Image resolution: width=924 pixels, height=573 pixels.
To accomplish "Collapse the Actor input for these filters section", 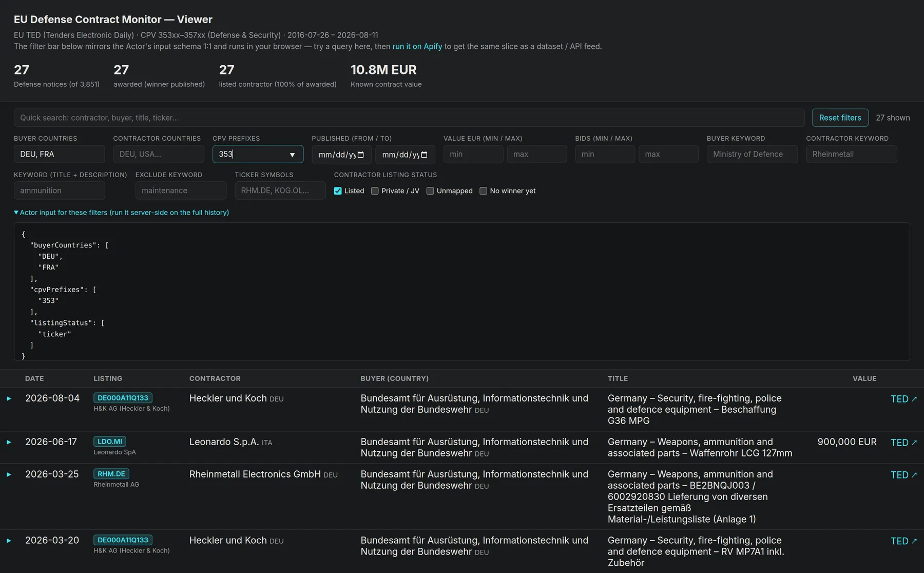I will tap(122, 213).
